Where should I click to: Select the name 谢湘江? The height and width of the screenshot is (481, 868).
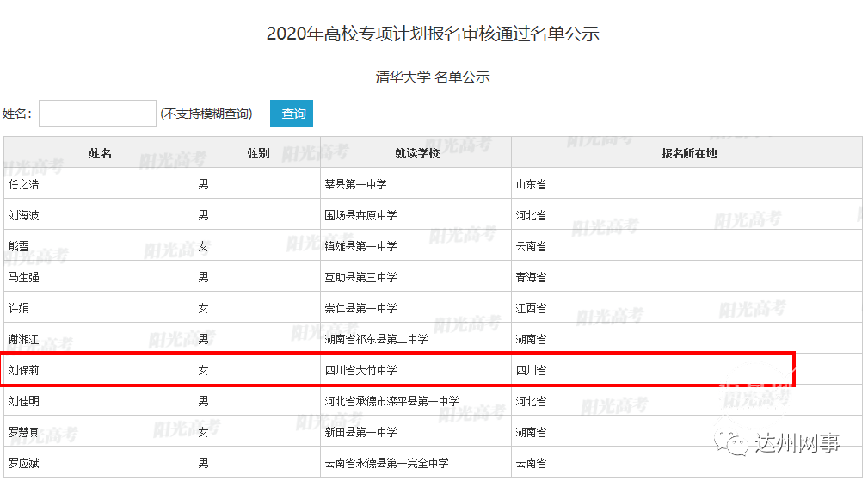click(x=24, y=339)
